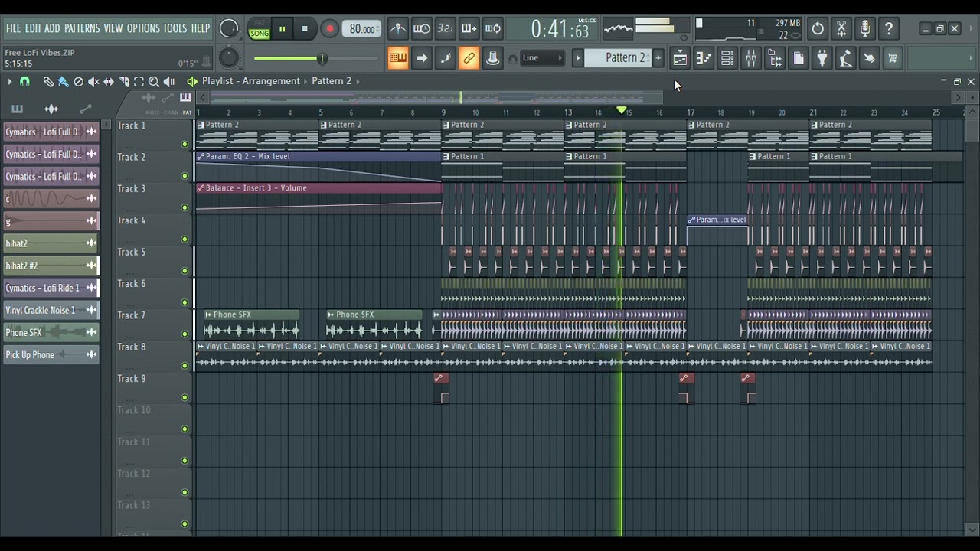980x551 pixels.
Task: Toggle the metronome icon
Action: (x=398, y=29)
